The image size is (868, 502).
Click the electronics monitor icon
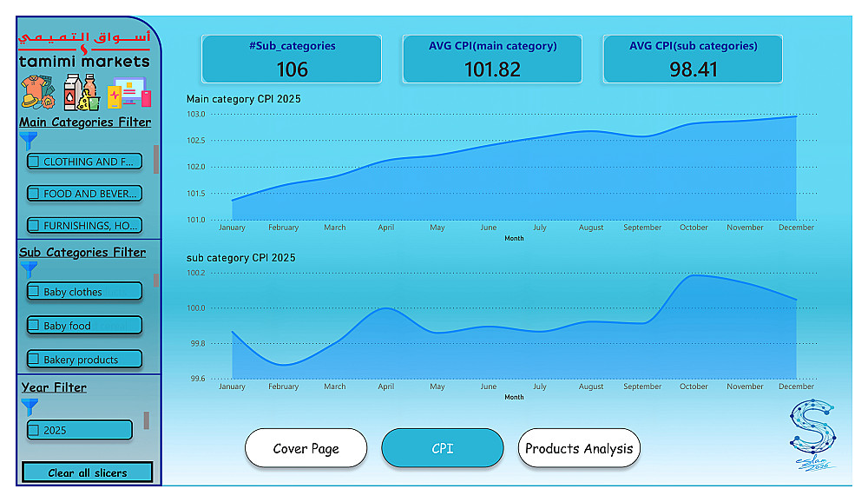129,93
